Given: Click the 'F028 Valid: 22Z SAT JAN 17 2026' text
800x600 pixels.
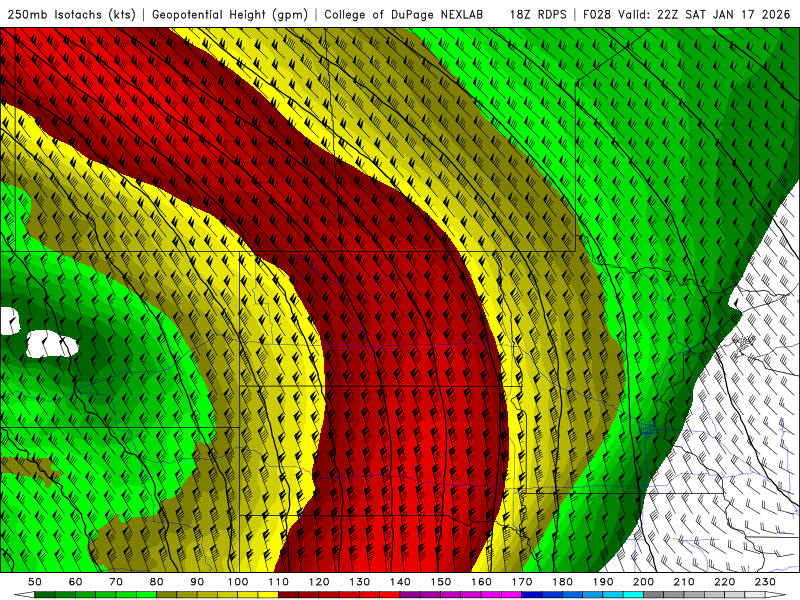Looking at the screenshot, I should coord(686,14).
